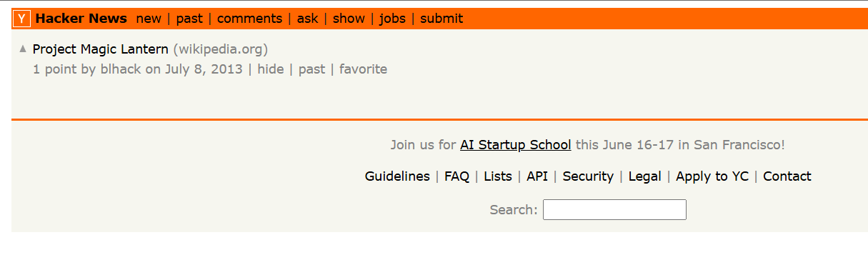This screenshot has width=868, height=260.
Task: Open the show page
Action: pos(349,19)
